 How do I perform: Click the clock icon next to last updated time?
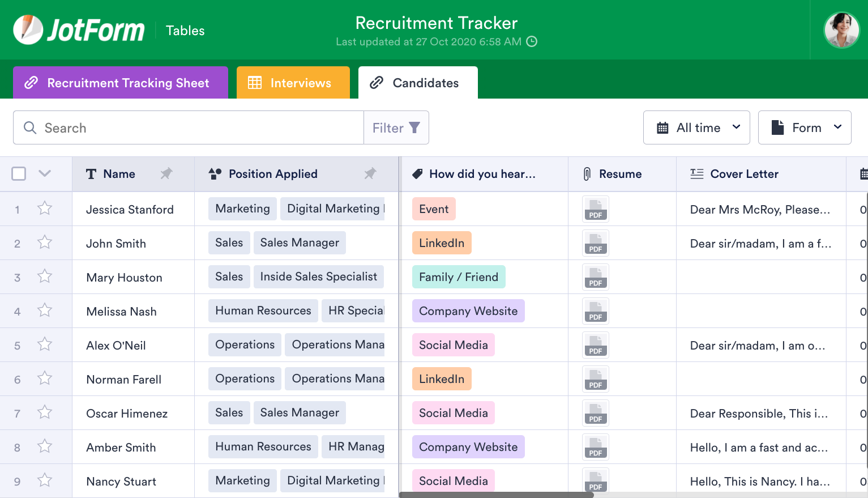[530, 41]
